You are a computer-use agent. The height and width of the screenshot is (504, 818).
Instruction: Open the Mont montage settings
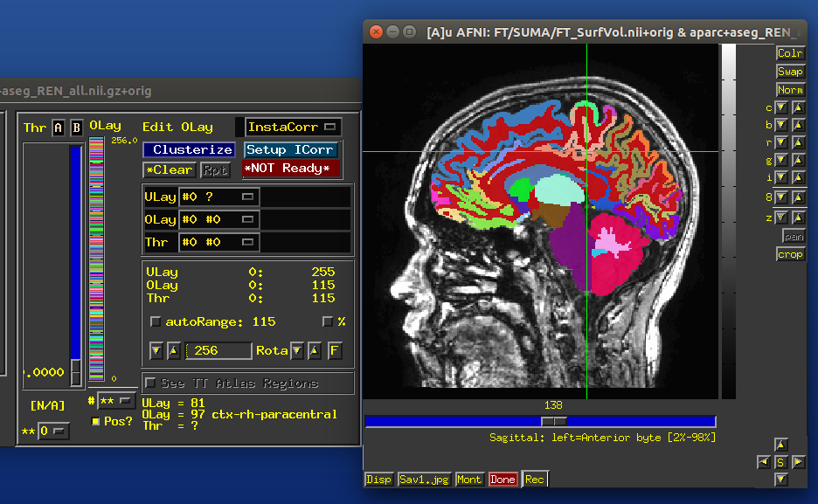click(x=469, y=480)
